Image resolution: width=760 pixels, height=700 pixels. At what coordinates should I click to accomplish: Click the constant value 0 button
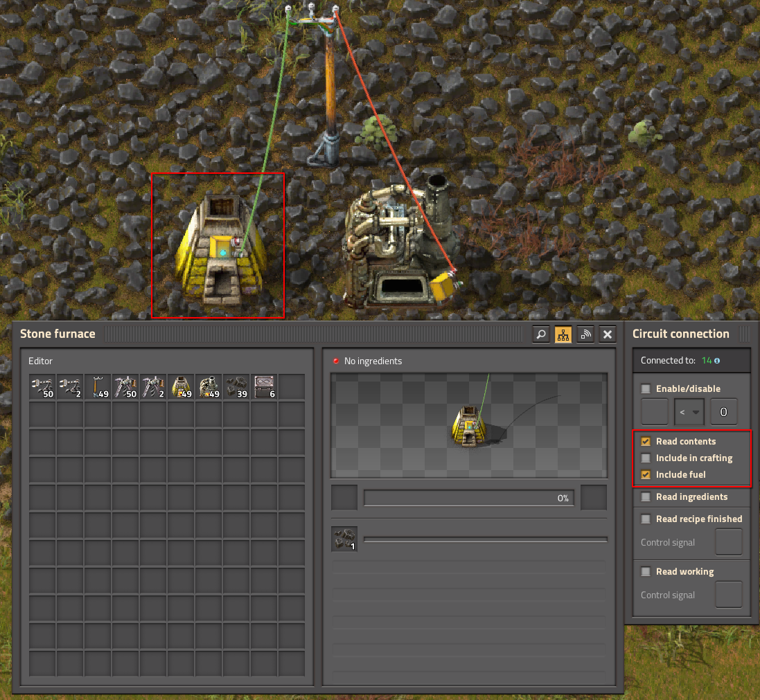(723, 412)
